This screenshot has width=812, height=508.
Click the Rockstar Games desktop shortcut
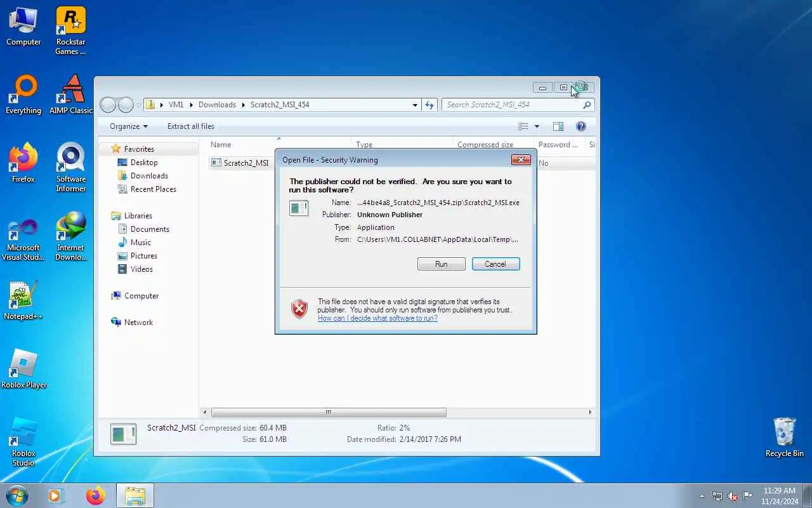[71, 30]
